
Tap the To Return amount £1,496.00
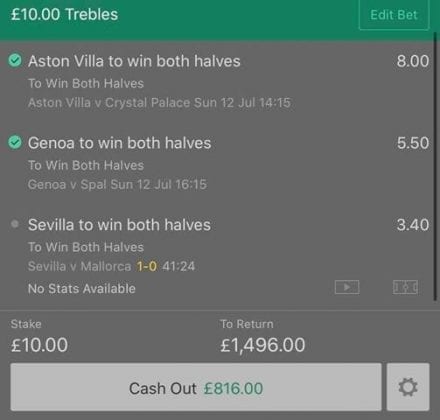click(263, 345)
